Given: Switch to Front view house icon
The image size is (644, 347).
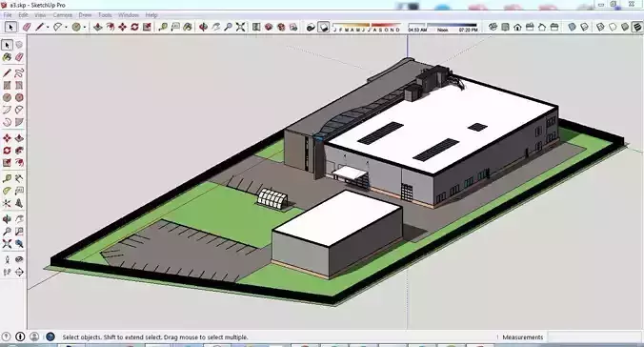Looking at the screenshot, I should (517, 27).
